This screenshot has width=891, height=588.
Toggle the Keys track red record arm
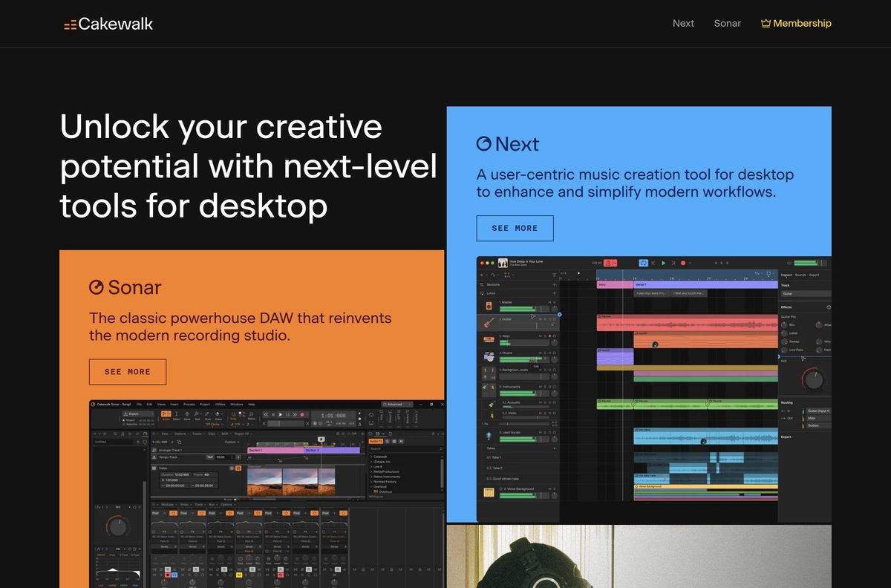click(x=549, y=336)
